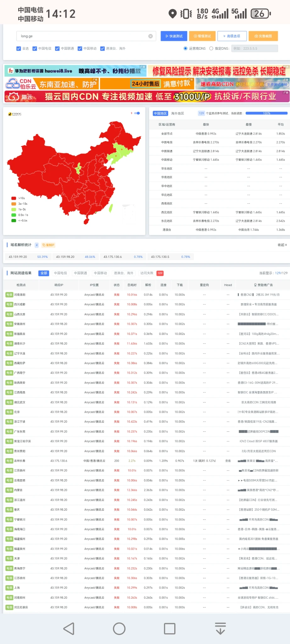Viewport: 290px width, 644px height.
Task: Clear the domain input with the X icon
Action: [x=150, y=36]
